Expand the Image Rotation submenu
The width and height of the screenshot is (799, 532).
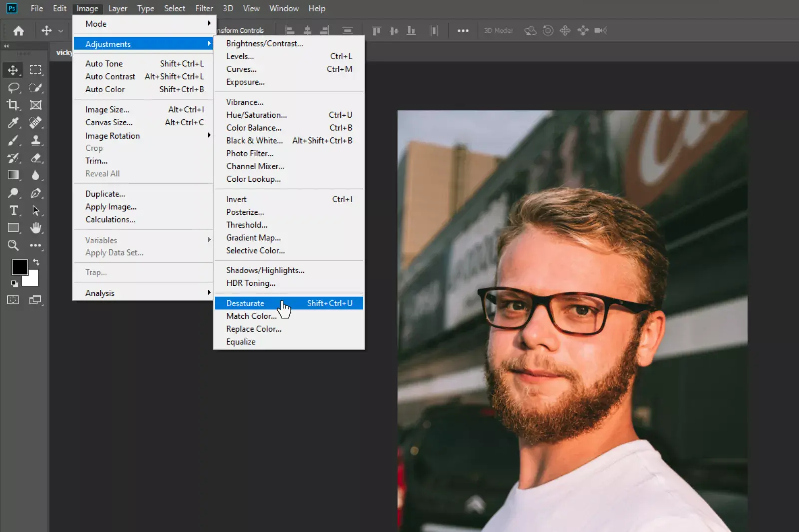[x=112, y=135]
